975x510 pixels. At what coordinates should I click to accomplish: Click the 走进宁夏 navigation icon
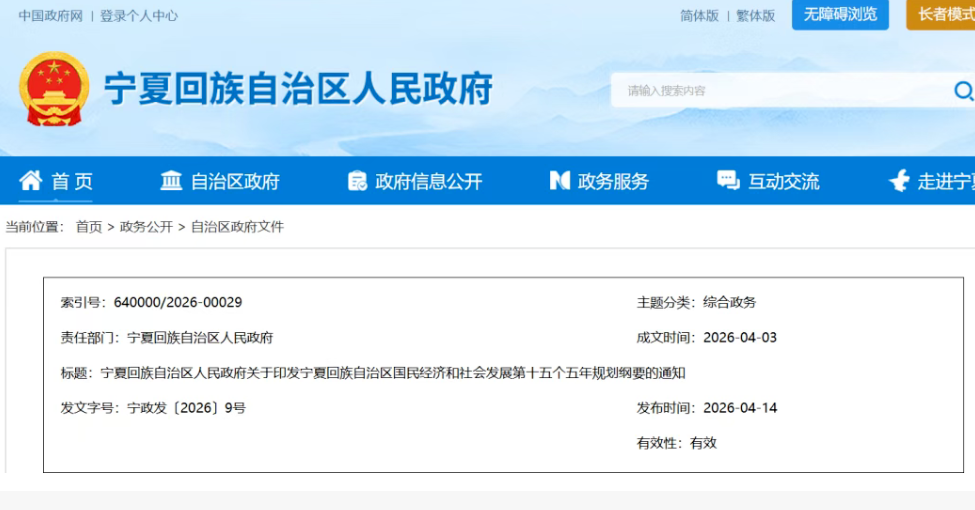pyautogui.click(x=899, y=181)
